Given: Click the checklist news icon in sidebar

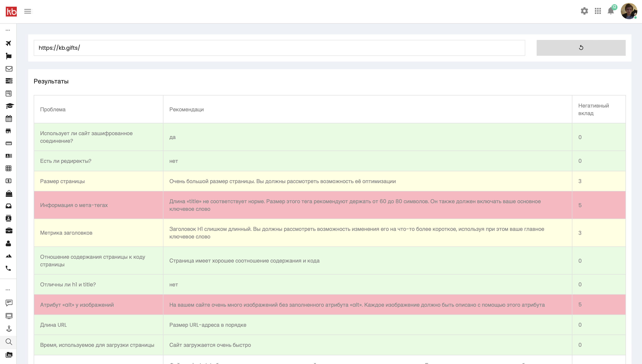Looking at the screenshot, I should (x=9, y=93).
